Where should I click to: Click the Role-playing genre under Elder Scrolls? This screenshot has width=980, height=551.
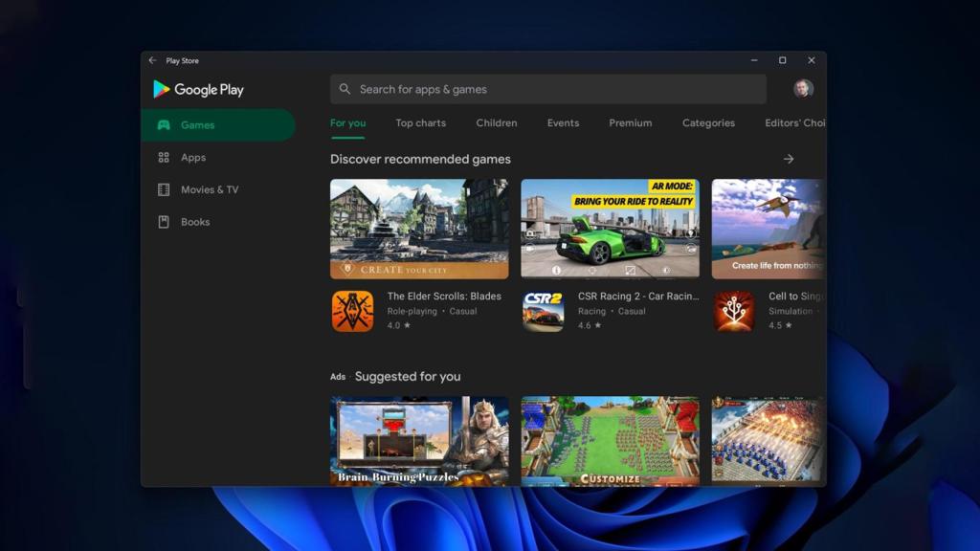[412, 311]
